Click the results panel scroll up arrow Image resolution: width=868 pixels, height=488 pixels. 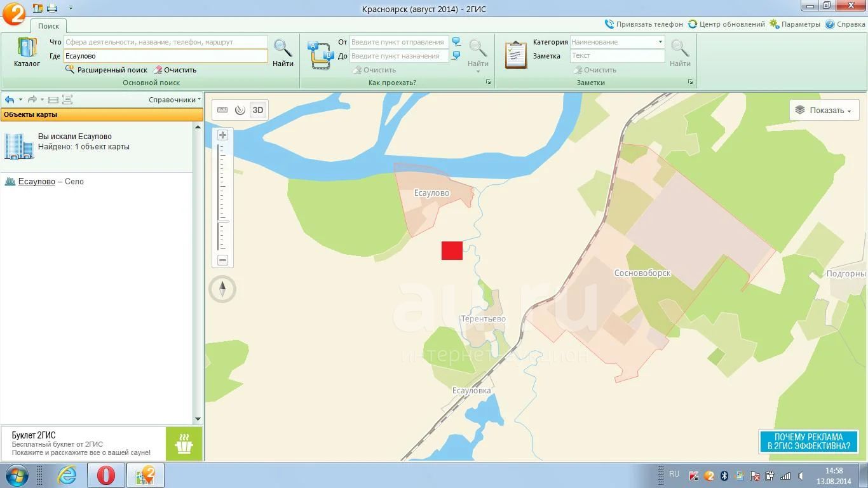[x=198, y=127]
